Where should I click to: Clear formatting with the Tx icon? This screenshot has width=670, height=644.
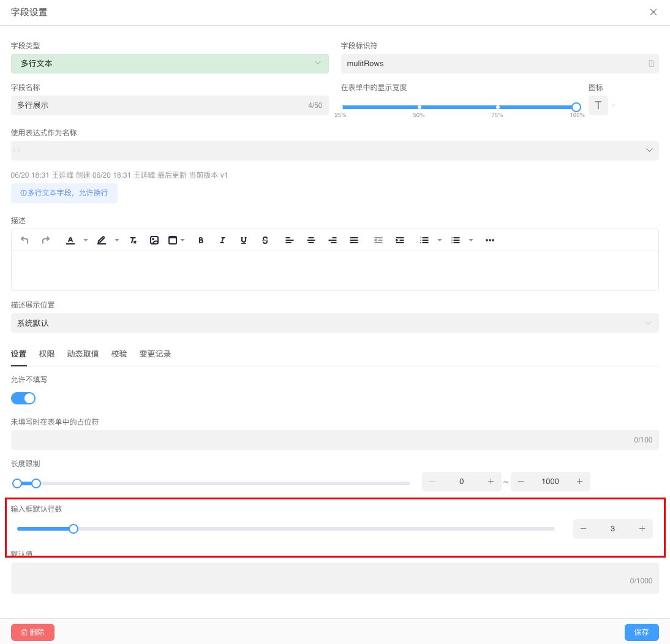[133, 240]
